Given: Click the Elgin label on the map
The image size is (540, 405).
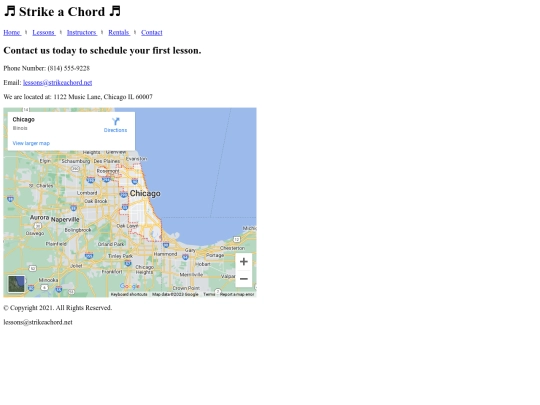Looking at the screenshot, I should pos(45,161).
